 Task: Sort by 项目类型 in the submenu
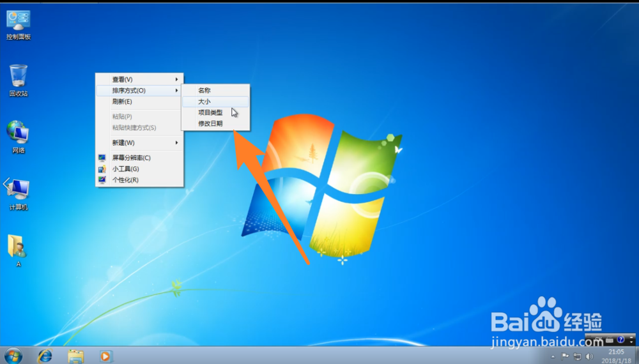point(215,112)
